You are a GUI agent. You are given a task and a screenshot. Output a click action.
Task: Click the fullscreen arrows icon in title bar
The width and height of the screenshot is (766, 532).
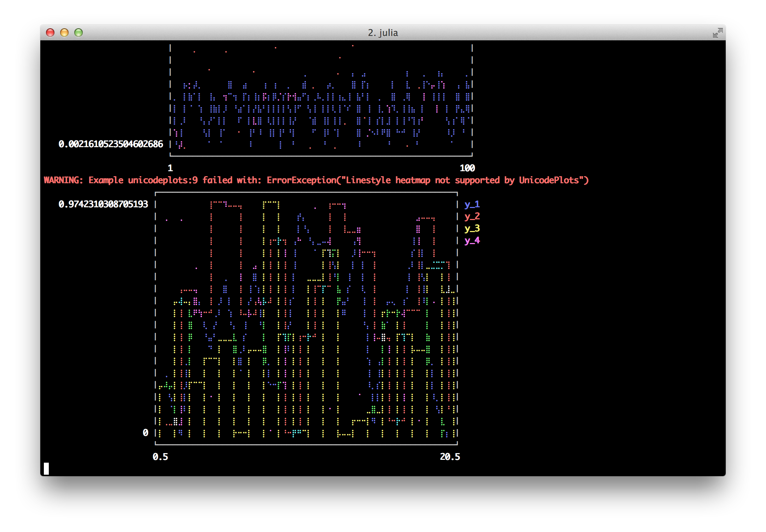(718, 33)
